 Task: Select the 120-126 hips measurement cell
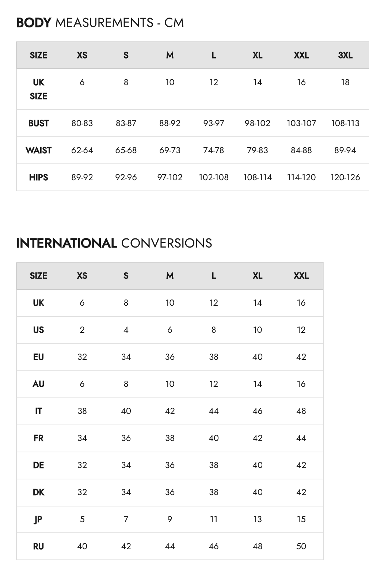[345, 177]
